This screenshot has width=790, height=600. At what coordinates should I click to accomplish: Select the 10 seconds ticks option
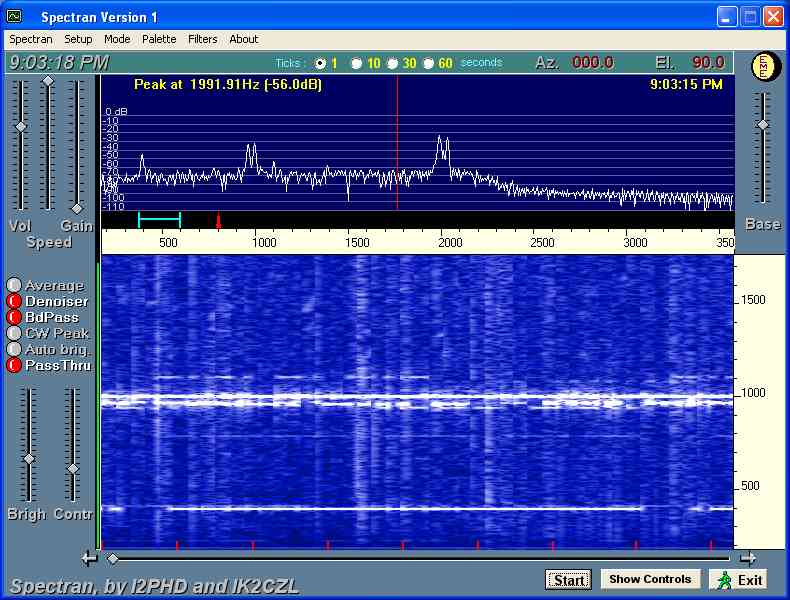pos(356,63)
